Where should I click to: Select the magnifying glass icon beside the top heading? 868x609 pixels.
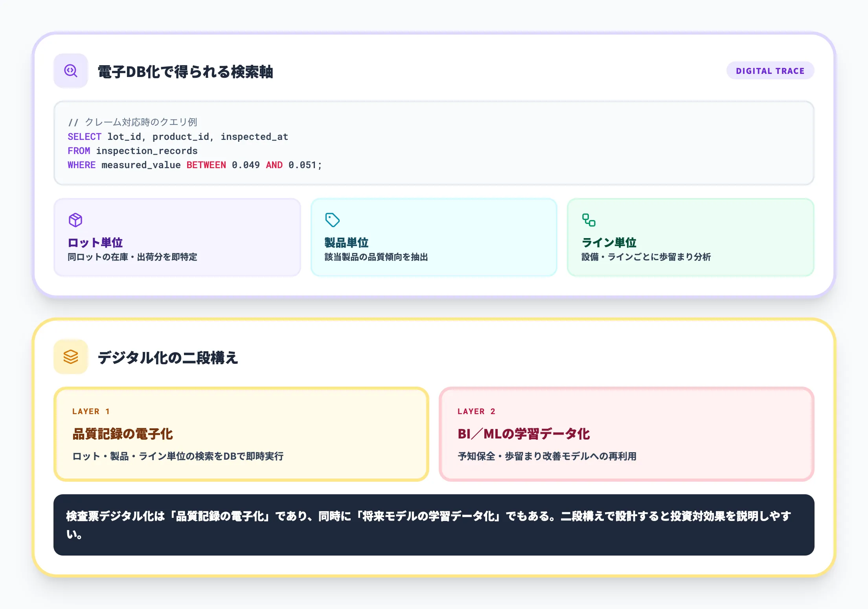(71, 71)
